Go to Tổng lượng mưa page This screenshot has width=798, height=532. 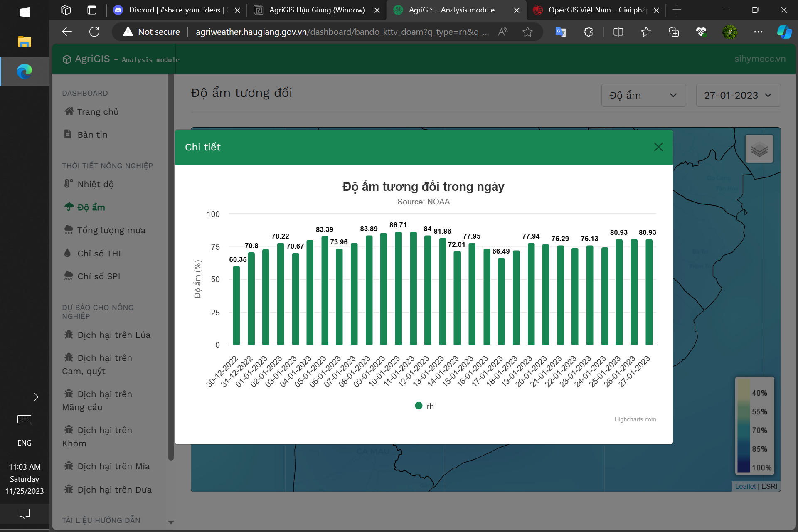[111, 230]
